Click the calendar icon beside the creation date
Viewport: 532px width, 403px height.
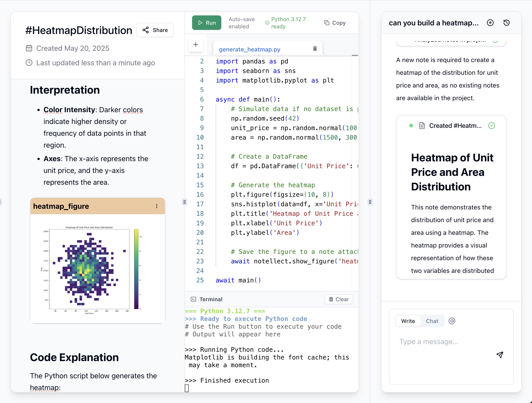(x=29, y=48)
